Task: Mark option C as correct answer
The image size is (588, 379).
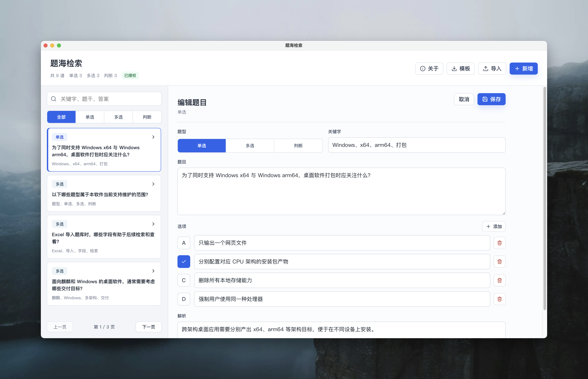Action: tap(184, 280)
